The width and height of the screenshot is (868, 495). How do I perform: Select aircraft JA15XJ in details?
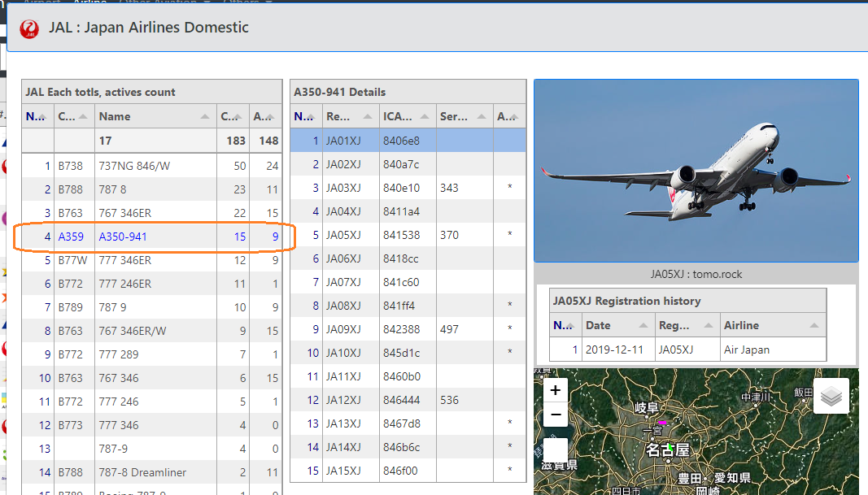coord(408,471)
